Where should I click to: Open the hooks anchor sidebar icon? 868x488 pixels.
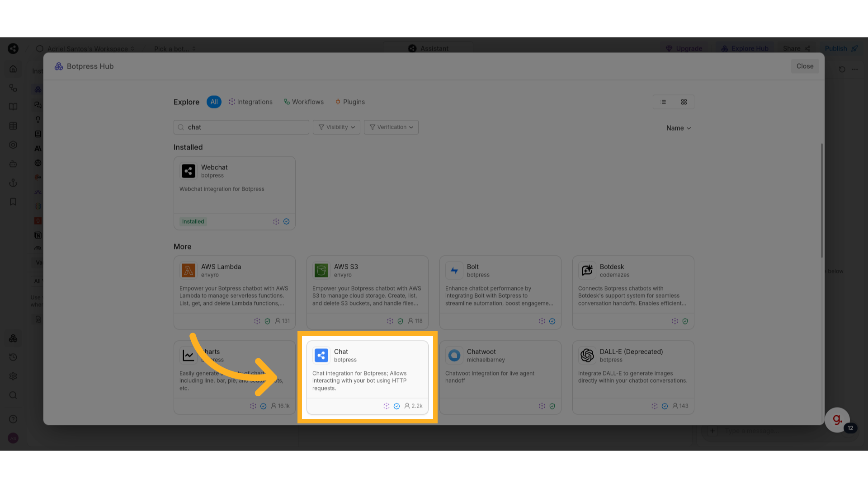[x=13, y=183]
